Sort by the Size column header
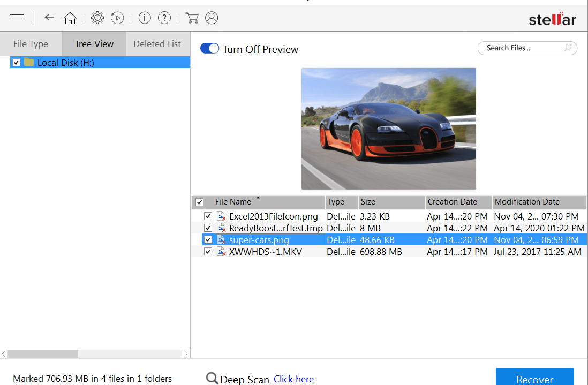The width and height of the screenshot is (588, 385). (x=391, y=202)
